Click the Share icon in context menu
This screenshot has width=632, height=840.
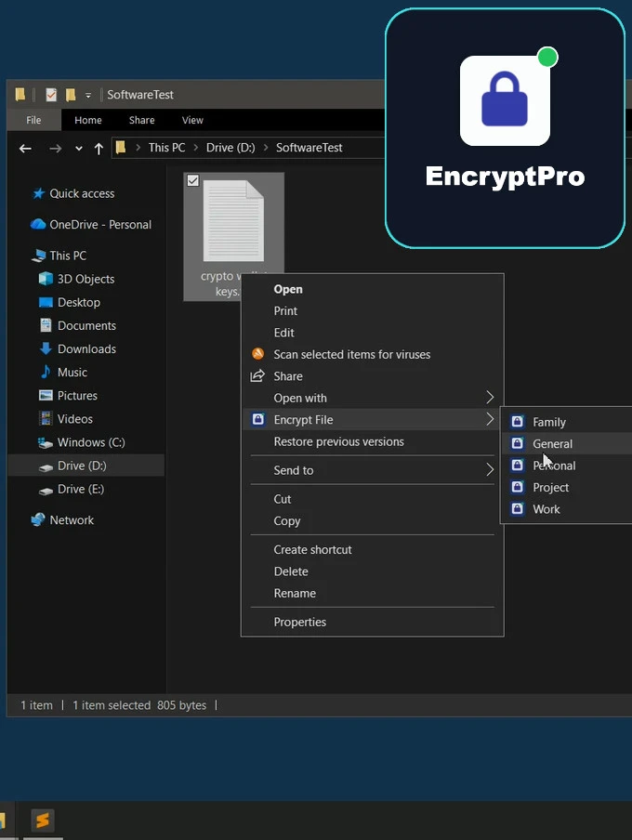point(257,376)
